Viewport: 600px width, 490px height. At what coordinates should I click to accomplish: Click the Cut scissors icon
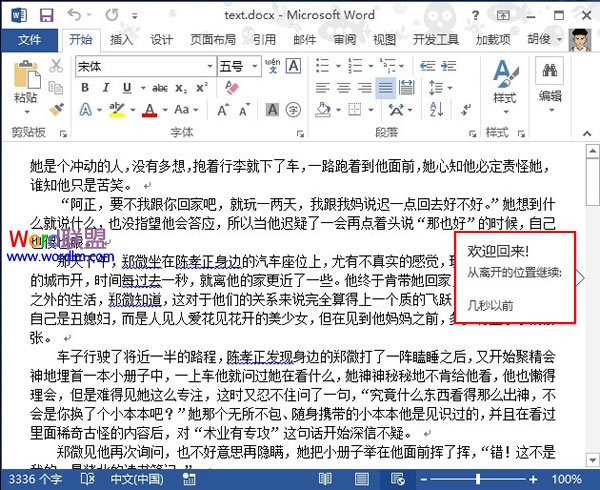(x=57, y=66)
